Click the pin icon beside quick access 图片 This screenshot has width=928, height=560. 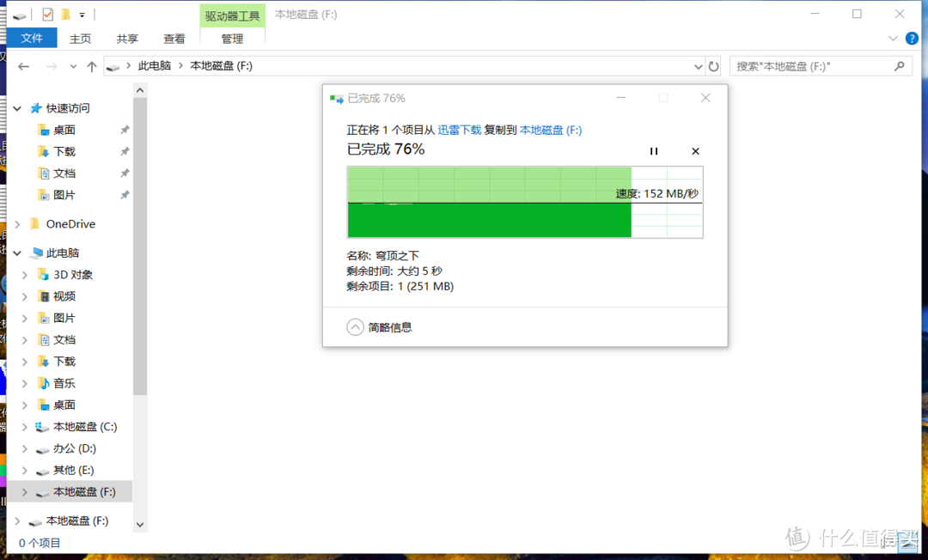point(125,195)
